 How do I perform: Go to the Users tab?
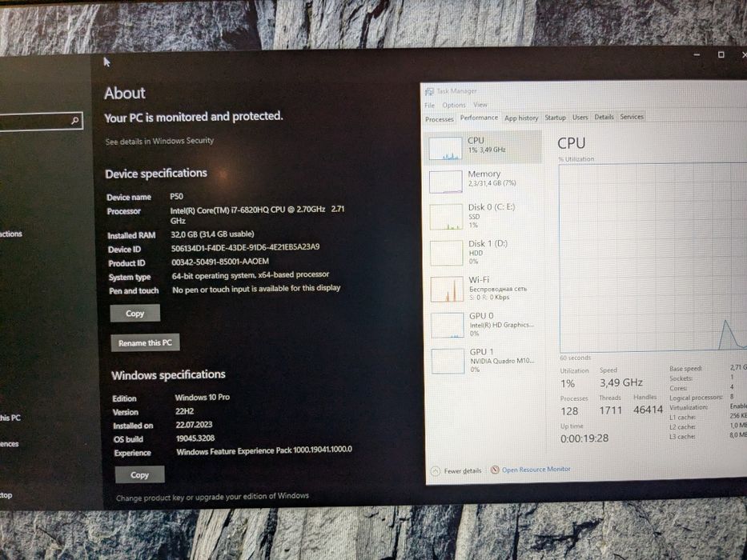(580, 117)
